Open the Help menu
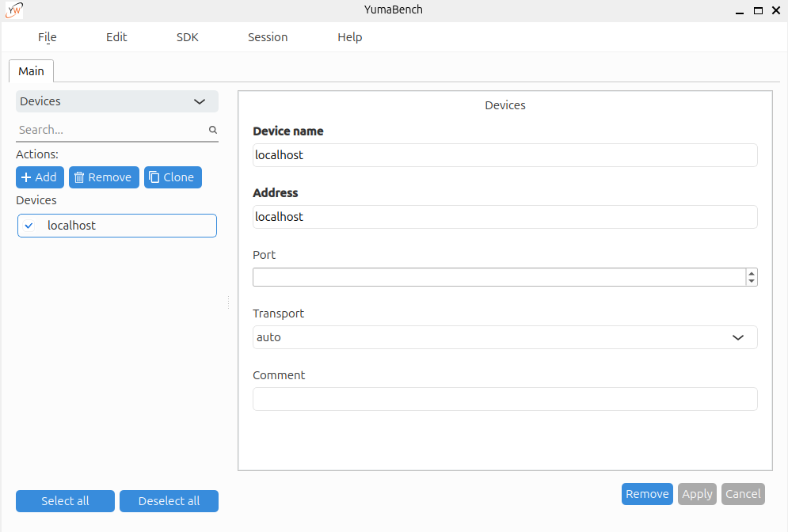 pos(350,37)
